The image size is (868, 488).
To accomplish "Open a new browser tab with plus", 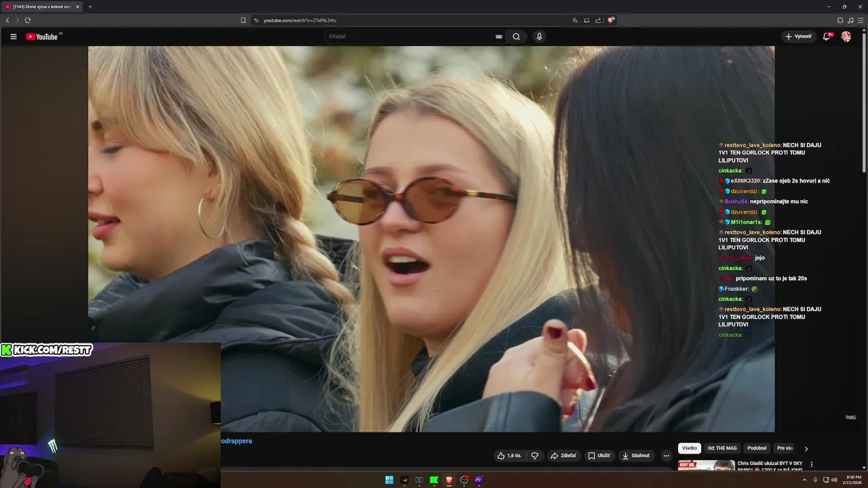I will [90, 7].
